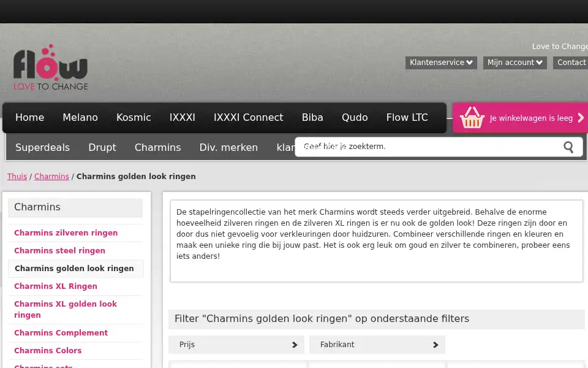Open the IXXXI menu item
588x368 pixels.
(183, 118)
